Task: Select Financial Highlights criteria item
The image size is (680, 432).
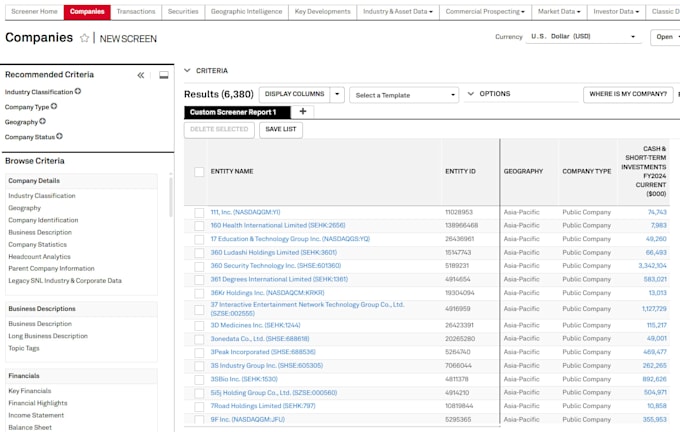Action: 38,403
